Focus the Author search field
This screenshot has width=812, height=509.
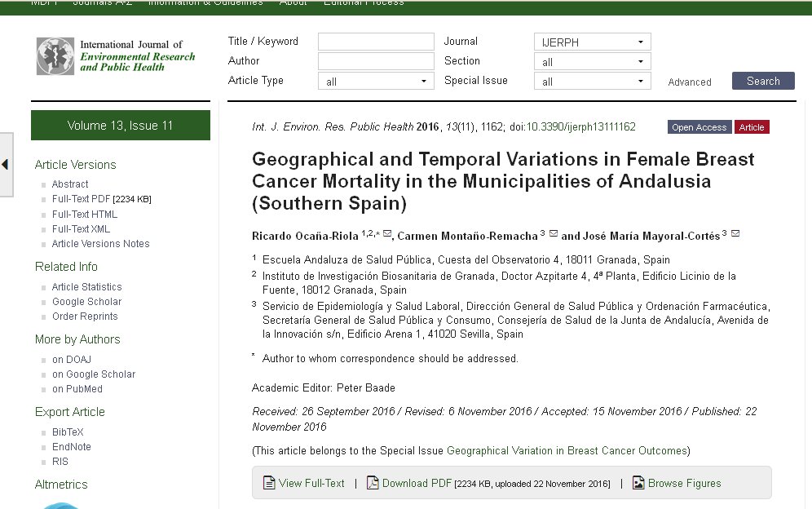pos(376,61)
